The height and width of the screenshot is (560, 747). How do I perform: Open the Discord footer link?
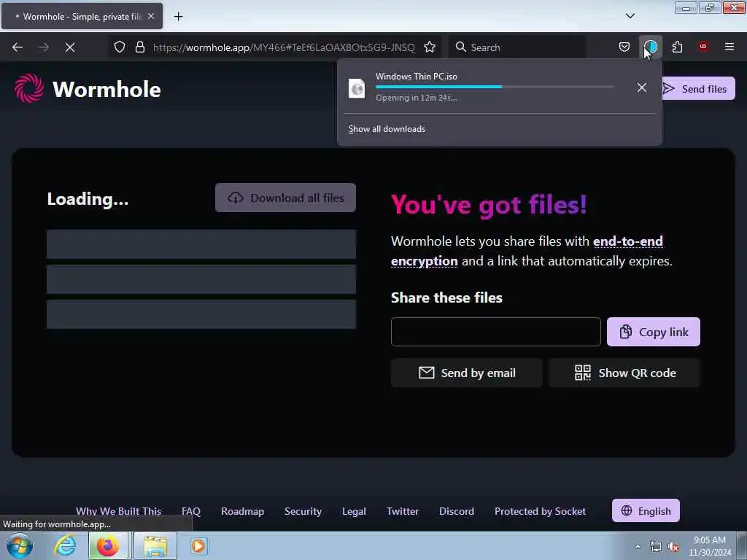click(x=457, y=511)
